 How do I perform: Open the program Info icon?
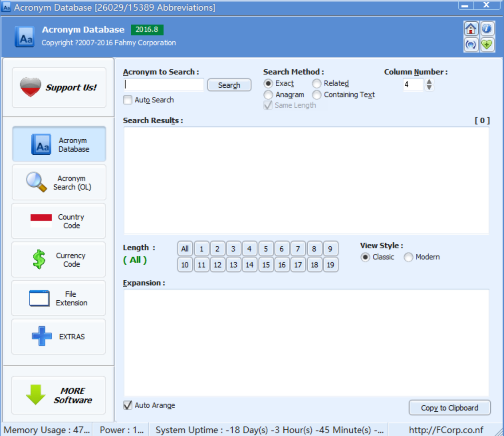click(487, 29)
